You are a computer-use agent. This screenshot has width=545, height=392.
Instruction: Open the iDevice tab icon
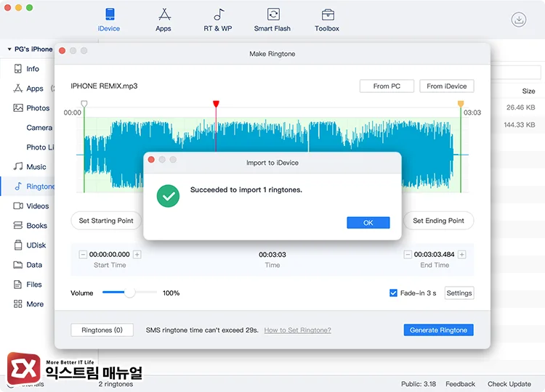tap(109, 15)
